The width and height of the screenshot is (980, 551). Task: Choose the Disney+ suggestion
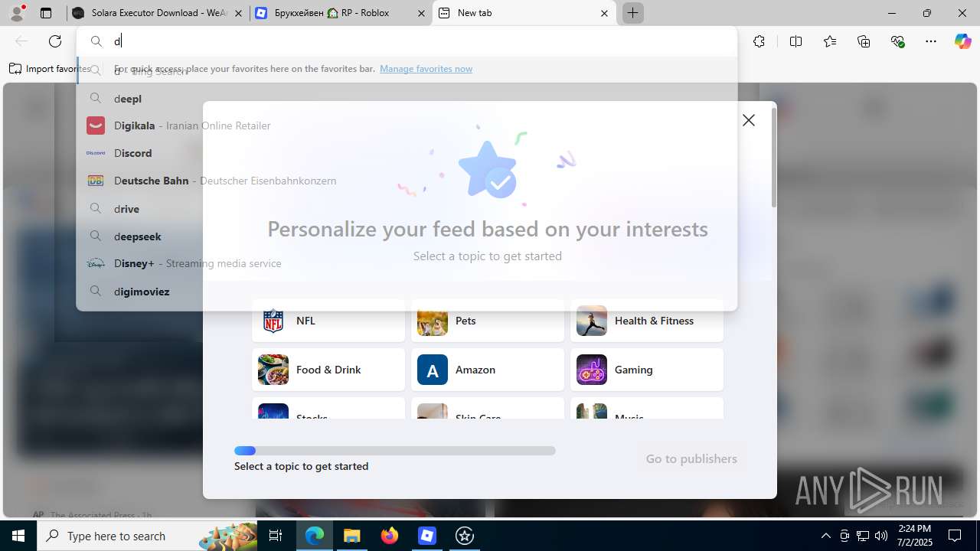407,263
